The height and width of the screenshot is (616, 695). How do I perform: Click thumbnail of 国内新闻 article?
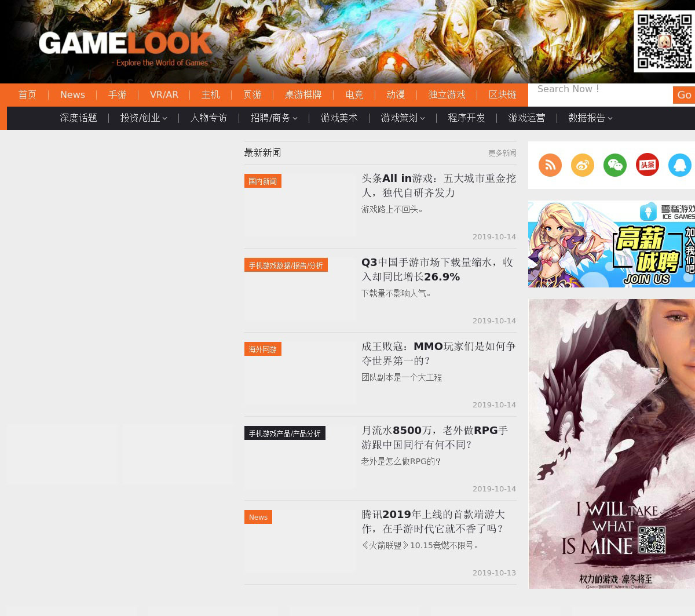[300, 205]
